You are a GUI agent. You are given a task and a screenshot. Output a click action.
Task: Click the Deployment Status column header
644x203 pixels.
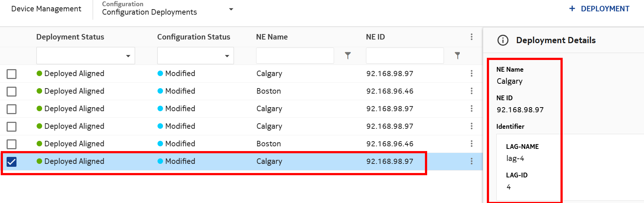point(70,37)
